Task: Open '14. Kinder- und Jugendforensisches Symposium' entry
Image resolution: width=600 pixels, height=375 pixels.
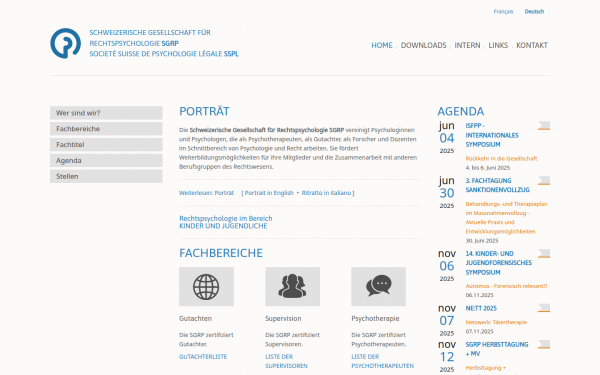Action: (499, 263)
